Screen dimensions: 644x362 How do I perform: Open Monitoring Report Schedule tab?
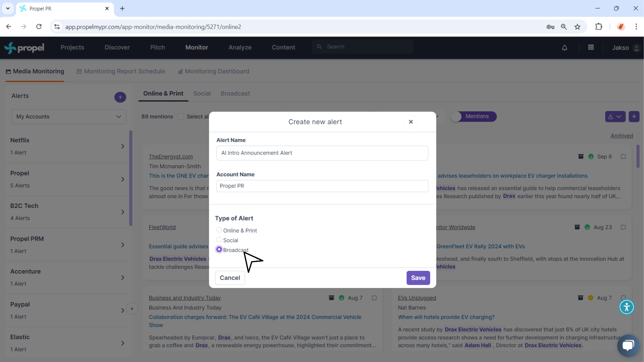click(x=121, y=71)
